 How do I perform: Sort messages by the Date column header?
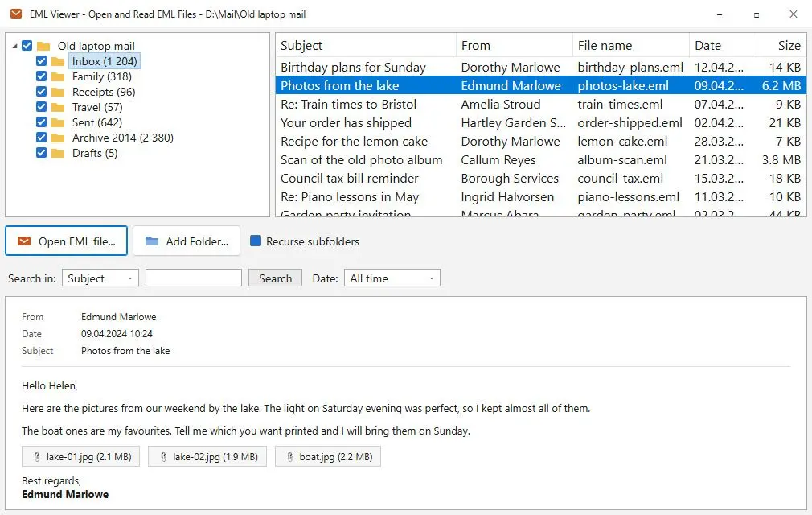(721, 46)
